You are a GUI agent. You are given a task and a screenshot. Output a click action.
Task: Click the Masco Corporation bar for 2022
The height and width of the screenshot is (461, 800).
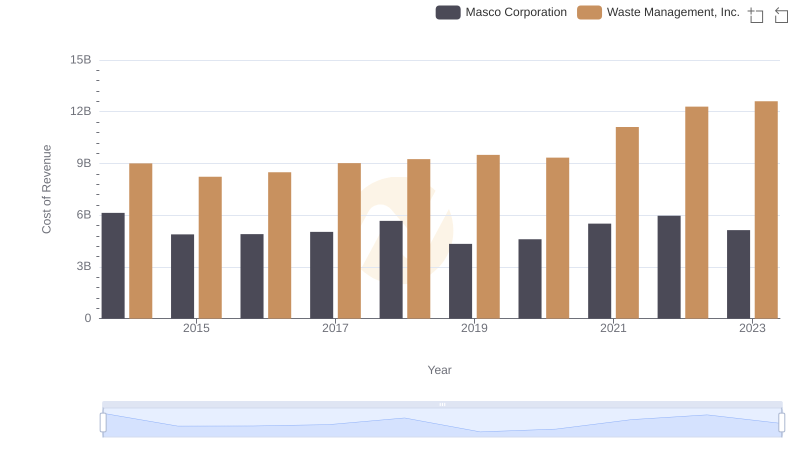[x=669, y=267]
